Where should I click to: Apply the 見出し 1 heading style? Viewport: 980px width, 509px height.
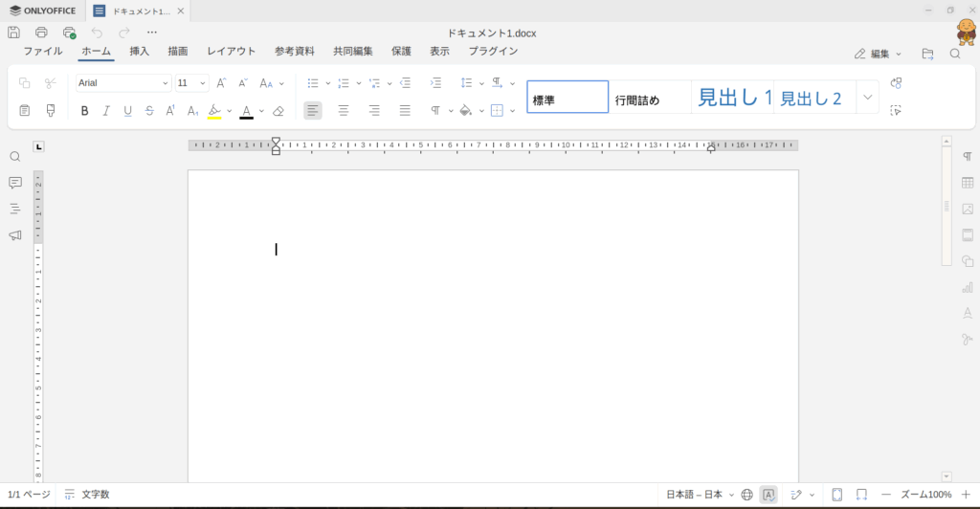tap(733, 98)
